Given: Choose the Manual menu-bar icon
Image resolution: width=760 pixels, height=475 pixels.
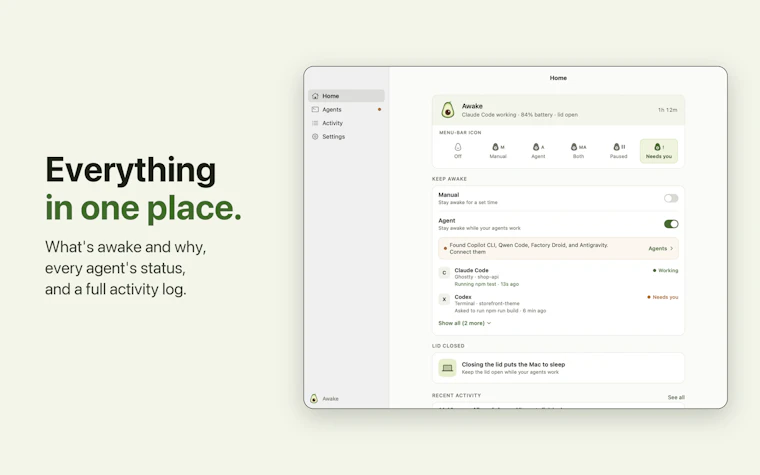Looking at the screenshot, I should click(498, 151).
